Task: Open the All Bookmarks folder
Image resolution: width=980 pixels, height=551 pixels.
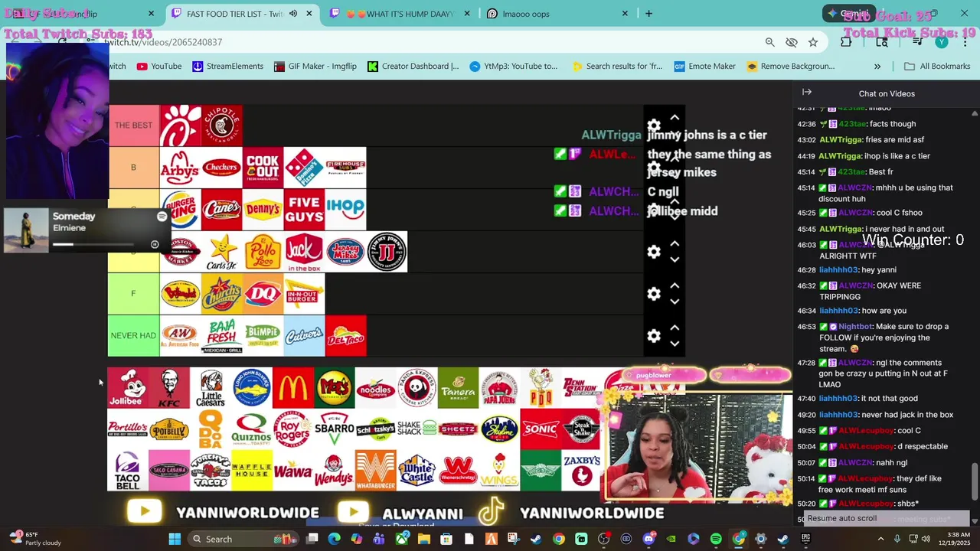Action: [x=937, y=67]
